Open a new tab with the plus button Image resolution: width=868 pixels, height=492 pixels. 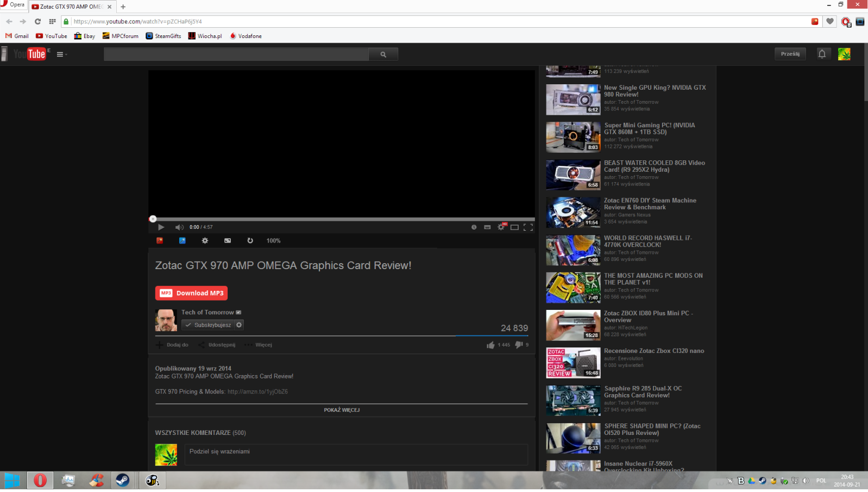[123, 7]
